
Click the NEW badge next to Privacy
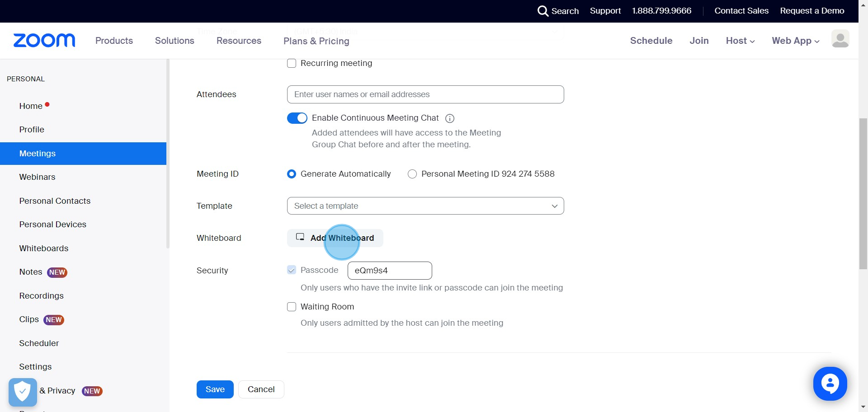pos(92,391)
